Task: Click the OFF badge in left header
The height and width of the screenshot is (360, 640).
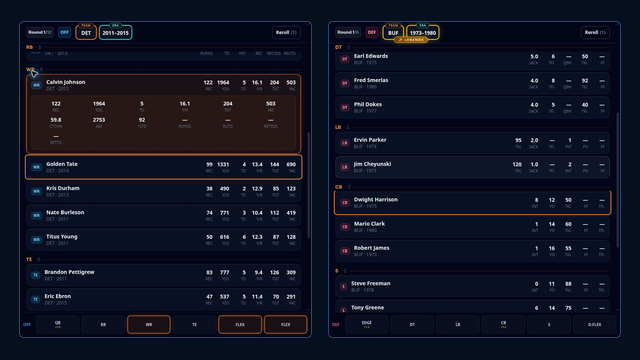Action: (64, 32)
